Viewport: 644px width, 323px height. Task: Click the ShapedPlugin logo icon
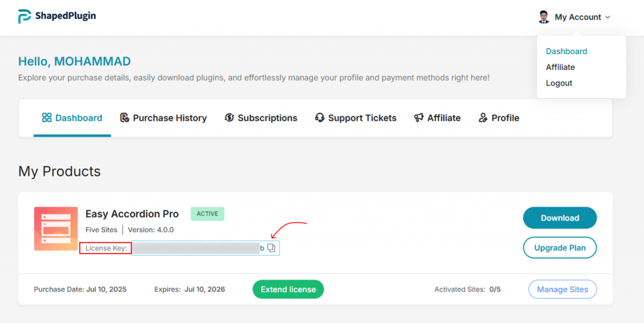tap(25, 16)
